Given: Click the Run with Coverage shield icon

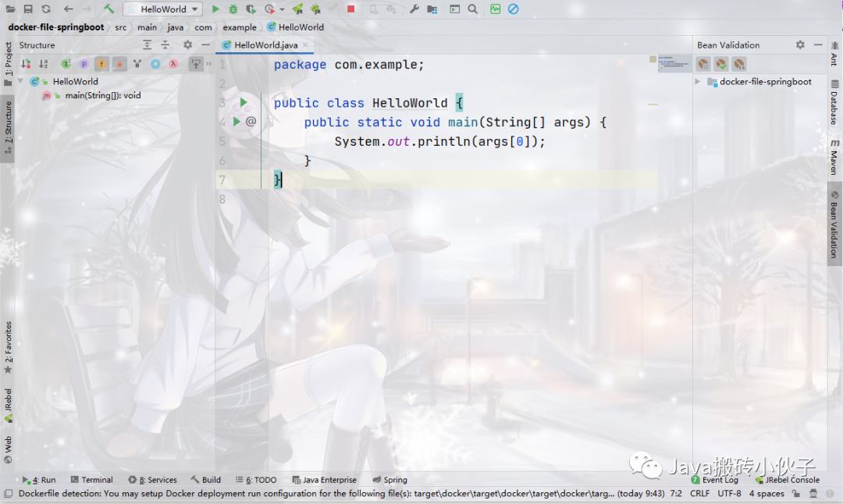Looking at the screenshot, I should click(x=251, y=9).
